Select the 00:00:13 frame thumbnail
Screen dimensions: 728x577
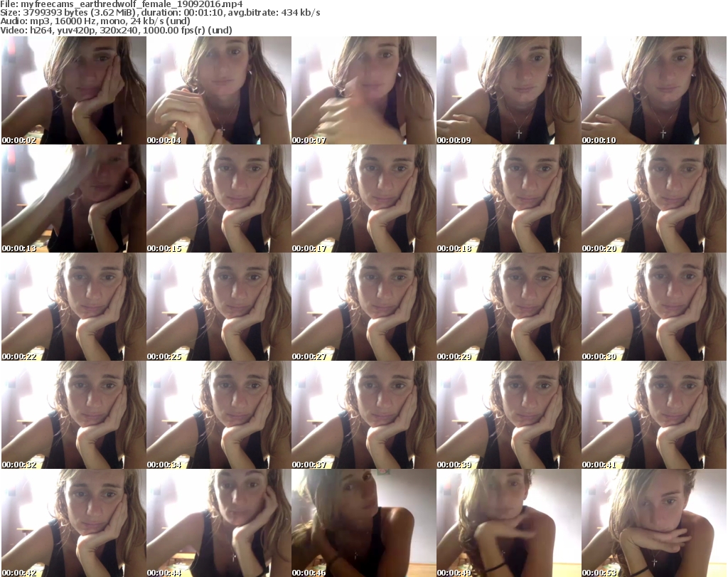click(x=73, y=198)
